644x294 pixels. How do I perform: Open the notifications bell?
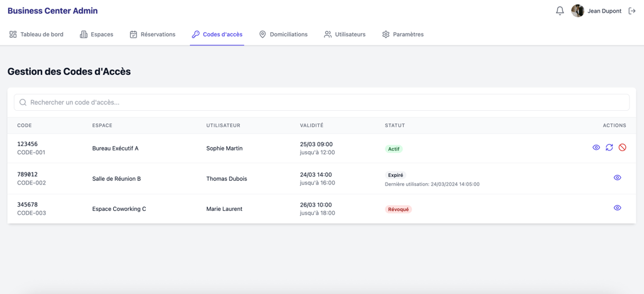pos(560,11)
